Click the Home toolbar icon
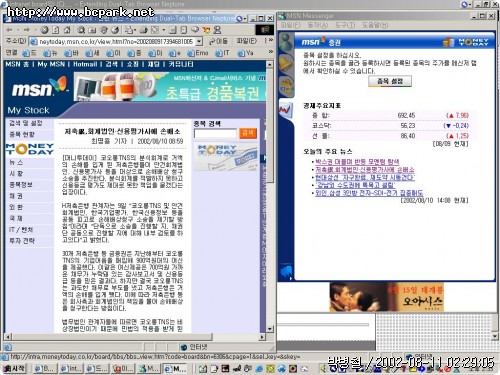500x375 pixels. pos(67,30)
